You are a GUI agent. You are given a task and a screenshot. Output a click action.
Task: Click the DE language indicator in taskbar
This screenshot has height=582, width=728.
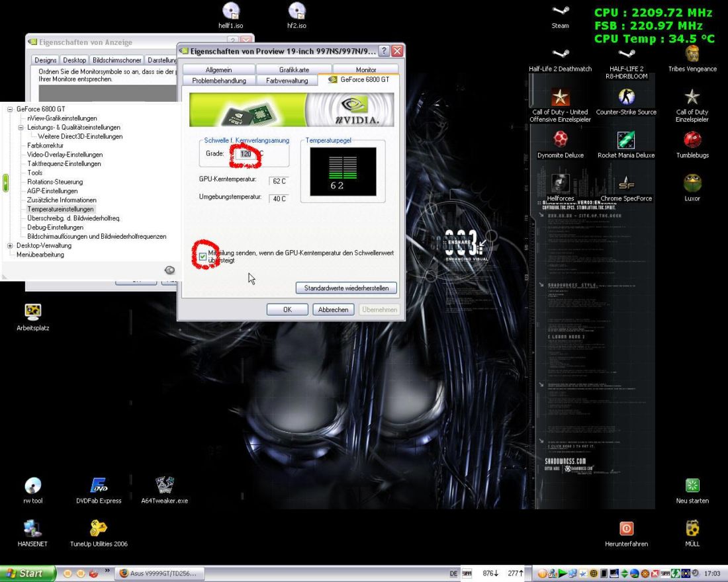(453, 573)
